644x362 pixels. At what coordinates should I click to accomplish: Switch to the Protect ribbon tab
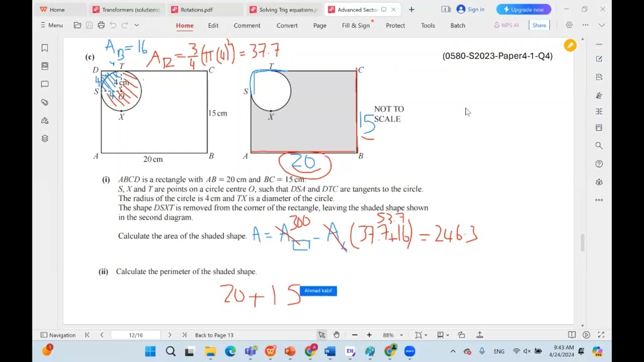tap(395, 25)
